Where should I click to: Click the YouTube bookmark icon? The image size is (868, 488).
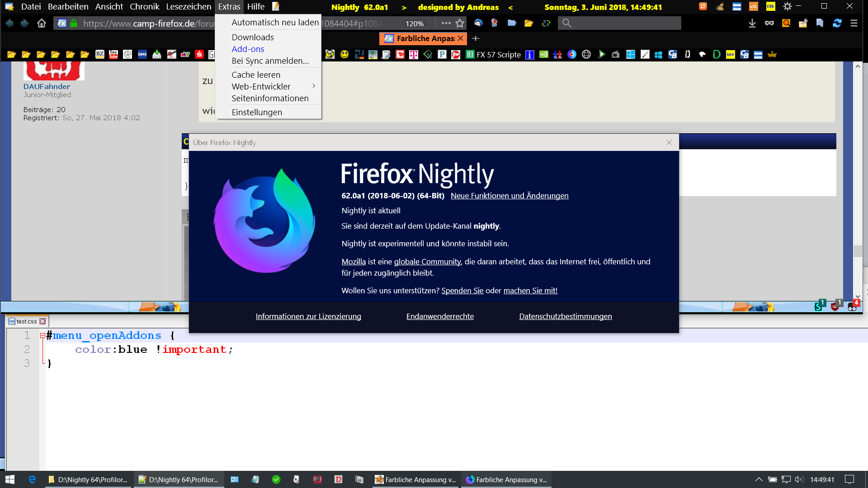tap(113, 55)
